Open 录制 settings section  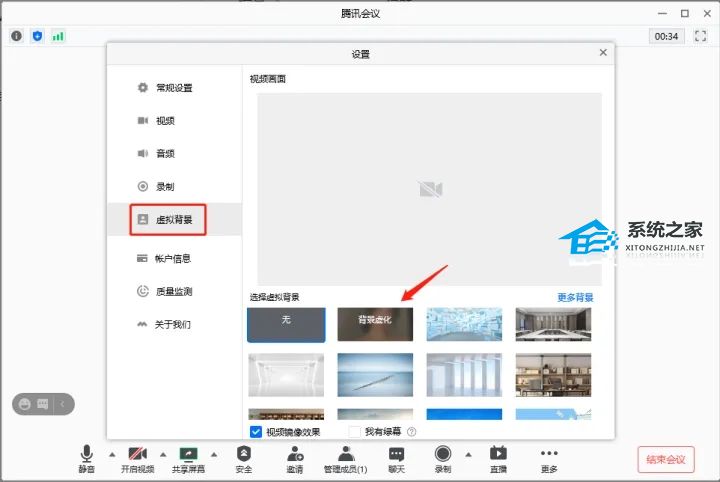pos(174,186)
